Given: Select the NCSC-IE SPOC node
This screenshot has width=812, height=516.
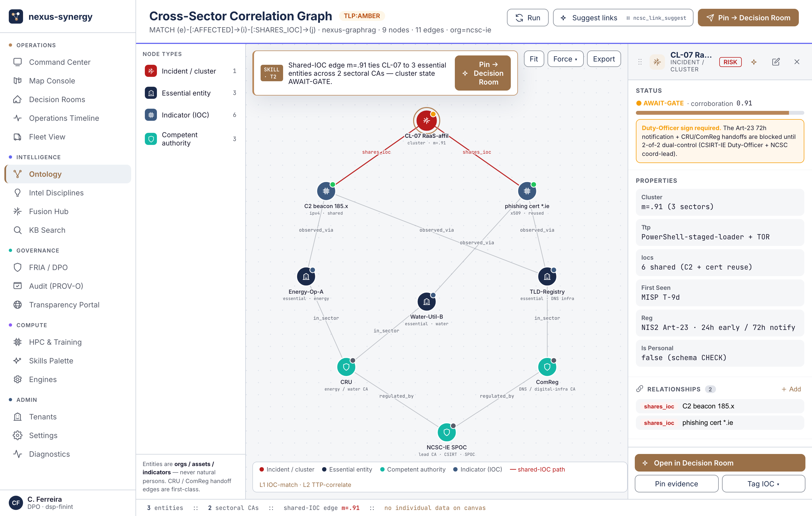Looking at the screenshot, I should coord(447,432).
